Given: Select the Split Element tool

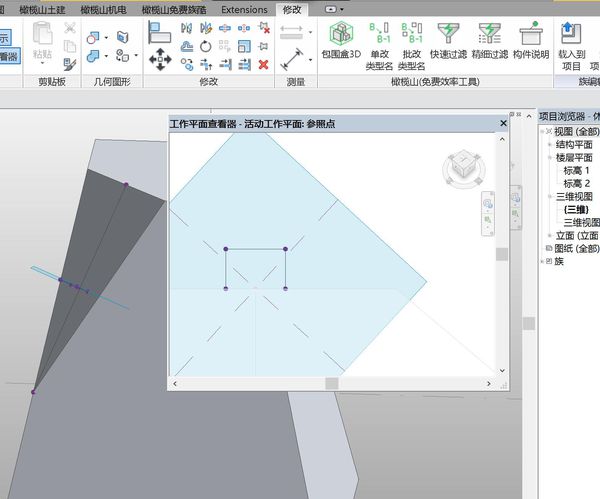Looking at the screenshot, I should (x=225, y=28).
